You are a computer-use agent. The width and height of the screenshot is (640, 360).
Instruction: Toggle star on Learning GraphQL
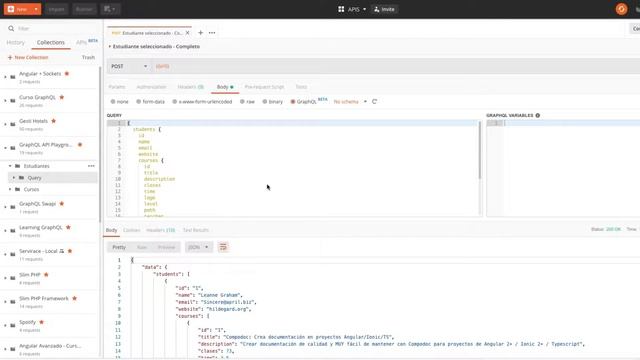(68, 227)
